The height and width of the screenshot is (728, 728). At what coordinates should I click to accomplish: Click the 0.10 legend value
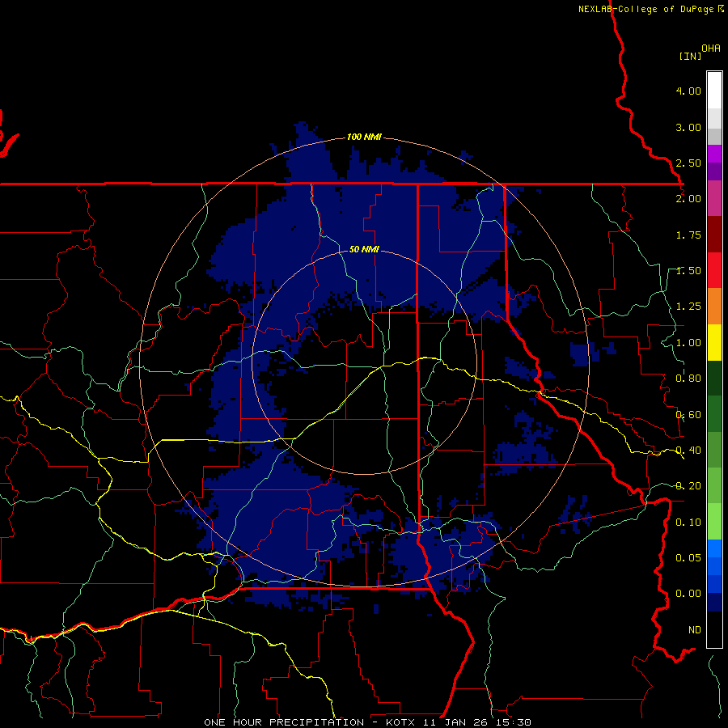pos(688,523)
